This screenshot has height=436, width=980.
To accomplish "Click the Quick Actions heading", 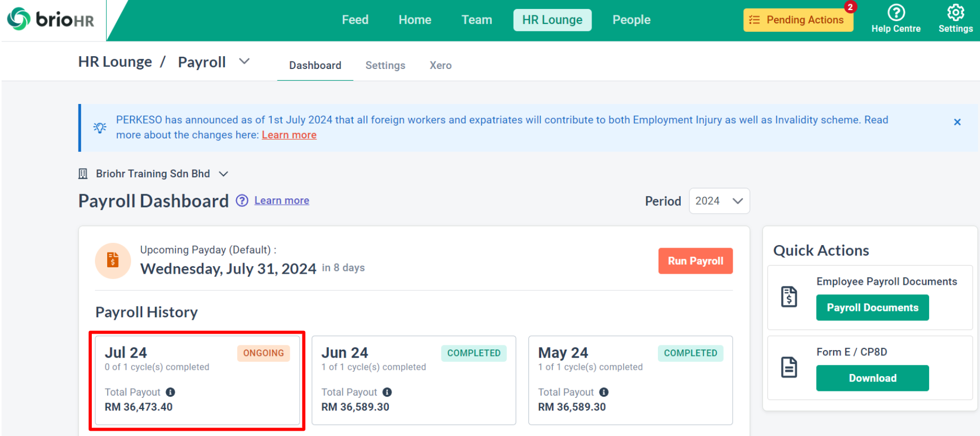I will coord(821,250).
